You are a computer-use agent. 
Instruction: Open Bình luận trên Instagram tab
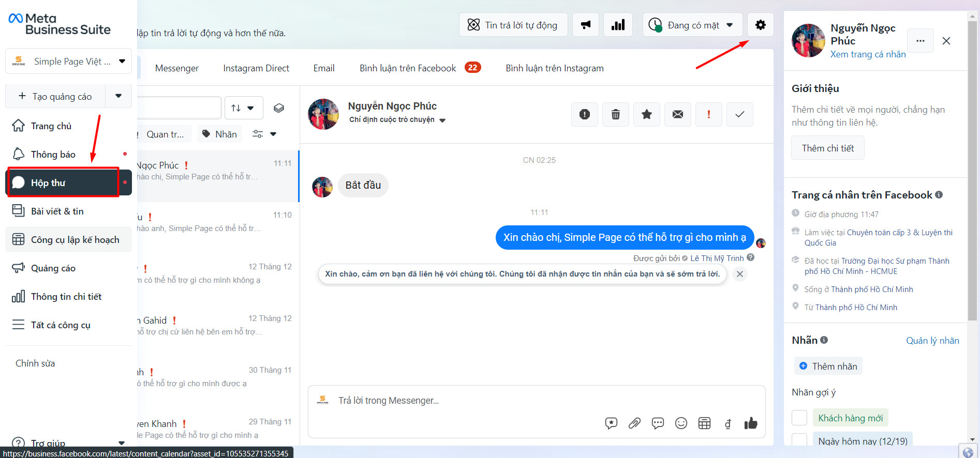[555, 68]
